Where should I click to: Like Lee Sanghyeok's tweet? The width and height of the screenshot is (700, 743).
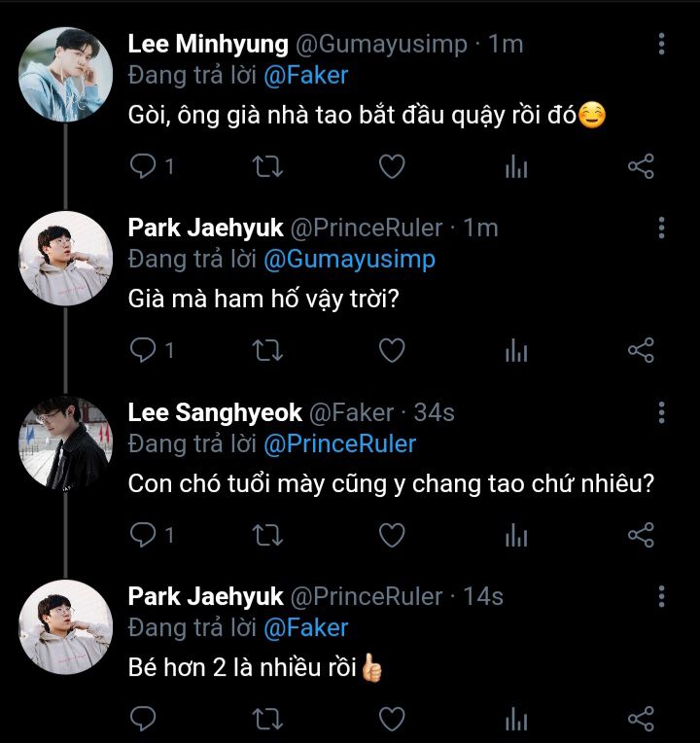(391, 535)
